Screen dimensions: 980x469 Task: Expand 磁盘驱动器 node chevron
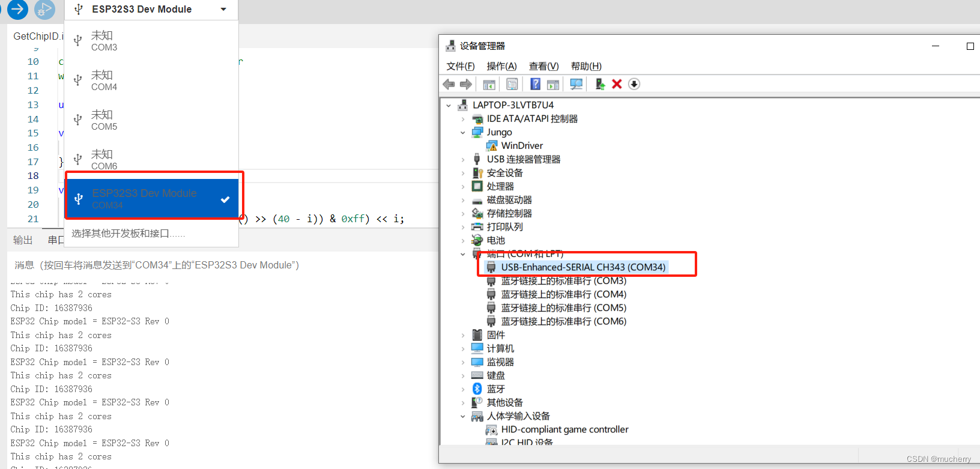pos(463,200)
